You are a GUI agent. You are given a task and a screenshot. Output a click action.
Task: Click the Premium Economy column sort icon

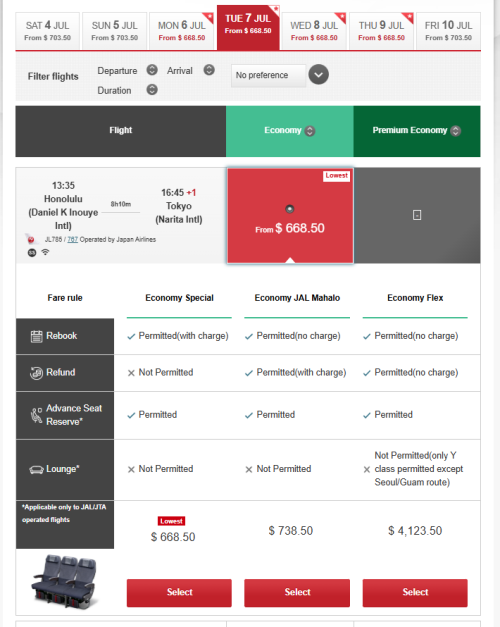click(455, 131)
